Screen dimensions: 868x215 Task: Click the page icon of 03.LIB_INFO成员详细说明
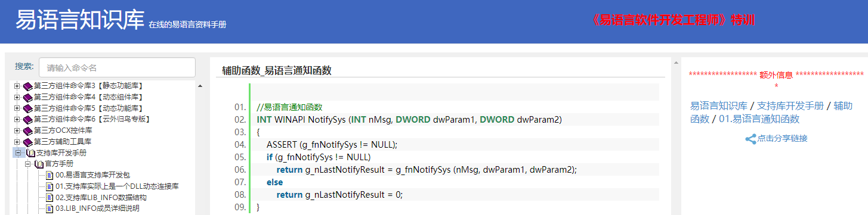[x=50, y=208]
